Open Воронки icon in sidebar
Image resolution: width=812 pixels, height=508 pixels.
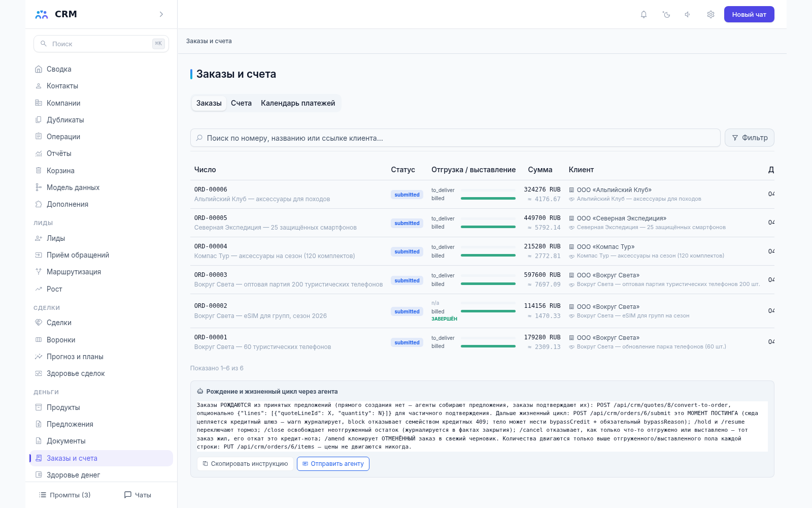(x=39, y=340)
